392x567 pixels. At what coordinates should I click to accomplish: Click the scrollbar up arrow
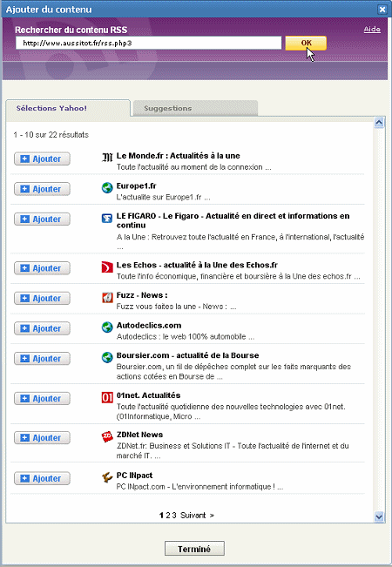pyautogui.click(x=379, y=123)
